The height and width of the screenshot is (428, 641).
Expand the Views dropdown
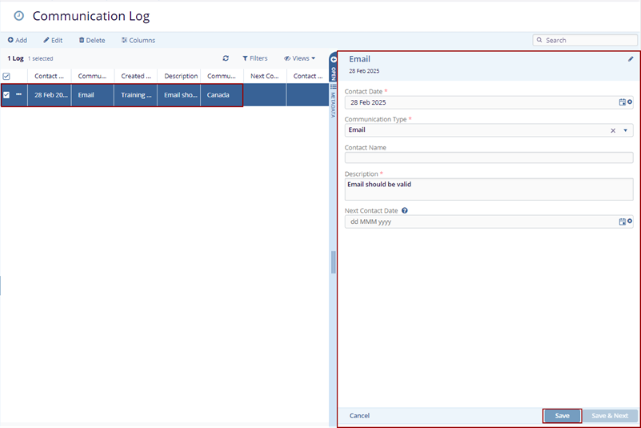[x=299, y=59]
